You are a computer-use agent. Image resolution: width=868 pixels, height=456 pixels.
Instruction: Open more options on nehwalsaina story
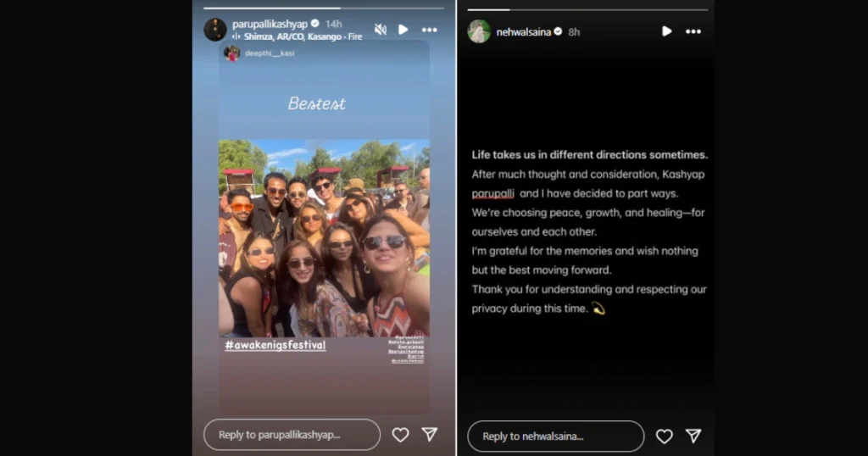pyautogui.click(x=693, y=31)
